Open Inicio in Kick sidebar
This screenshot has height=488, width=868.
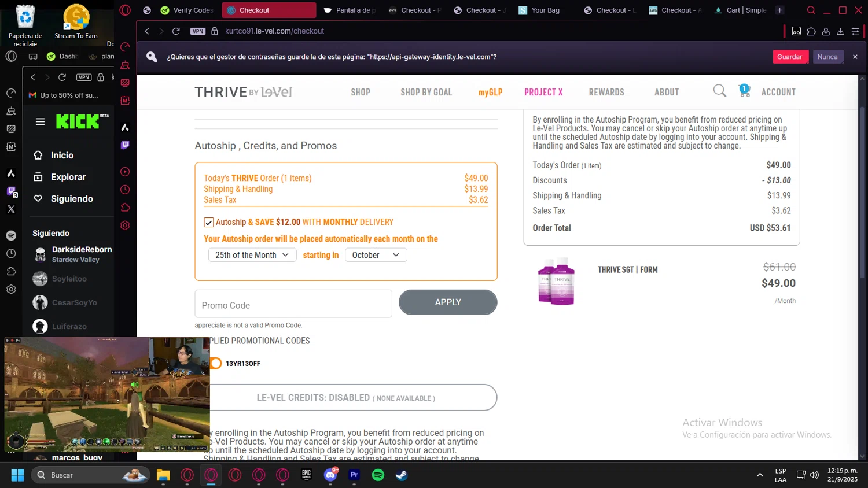(x=61, y=156)
